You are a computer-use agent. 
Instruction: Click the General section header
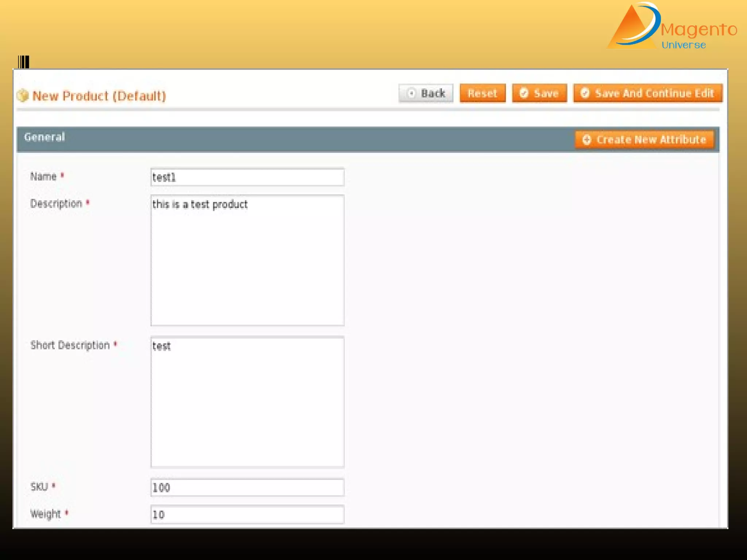click(x=44, y=137)
